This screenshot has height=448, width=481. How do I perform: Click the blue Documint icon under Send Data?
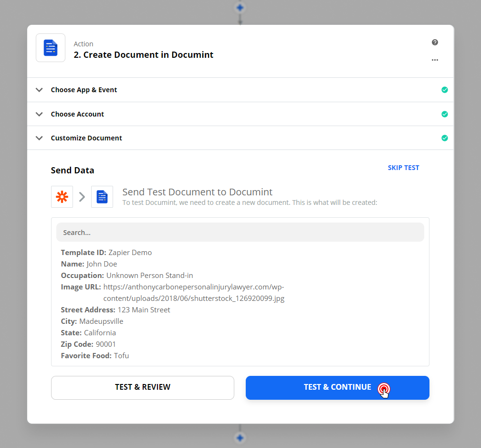(x=102, y=197)
